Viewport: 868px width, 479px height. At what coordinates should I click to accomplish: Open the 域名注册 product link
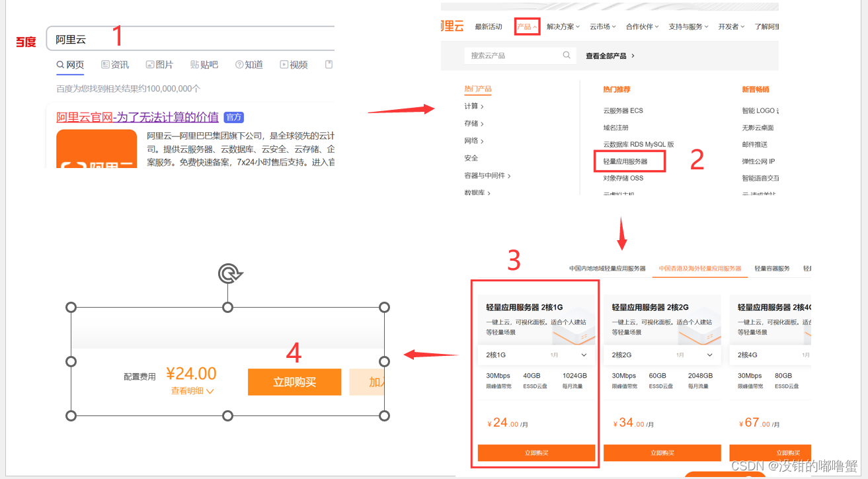(x=616, y=128)
